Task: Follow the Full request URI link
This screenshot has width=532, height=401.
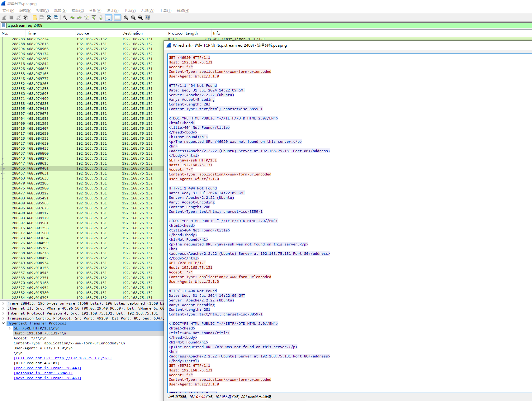Action: point(63,358)
